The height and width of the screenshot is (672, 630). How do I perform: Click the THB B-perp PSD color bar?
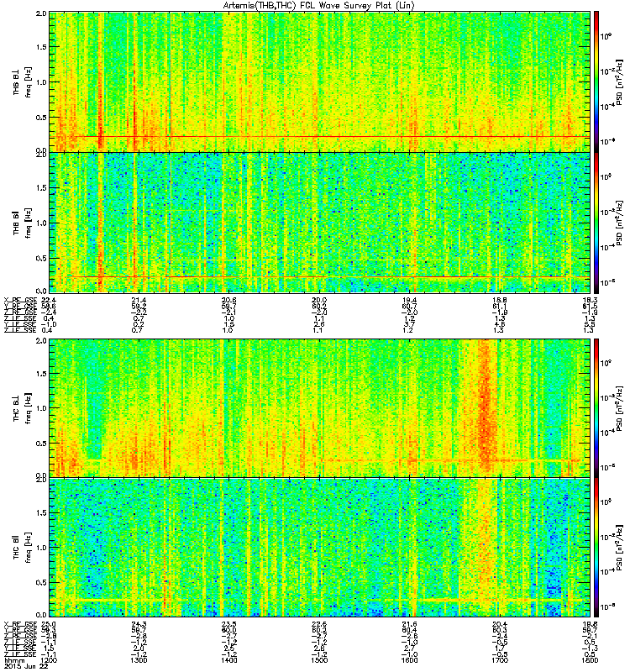(x=596, y=81)
